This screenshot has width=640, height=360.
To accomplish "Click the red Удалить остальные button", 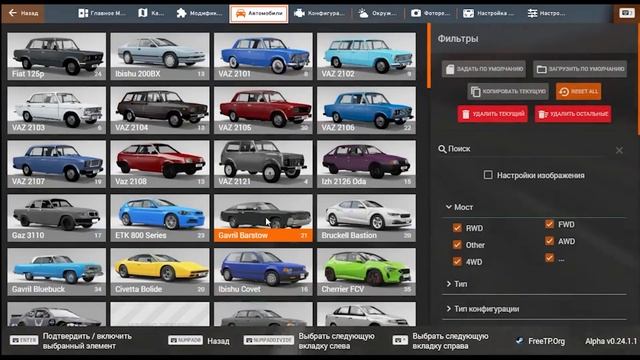I will pos(573,114).
